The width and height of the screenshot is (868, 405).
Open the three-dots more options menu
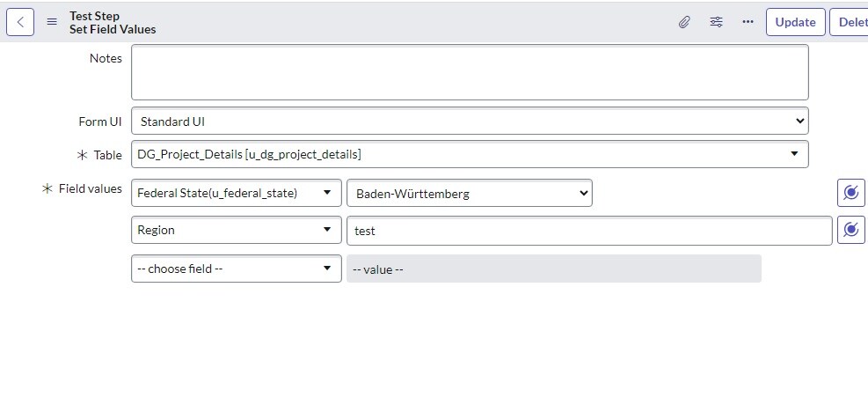(x=748, y=22)
